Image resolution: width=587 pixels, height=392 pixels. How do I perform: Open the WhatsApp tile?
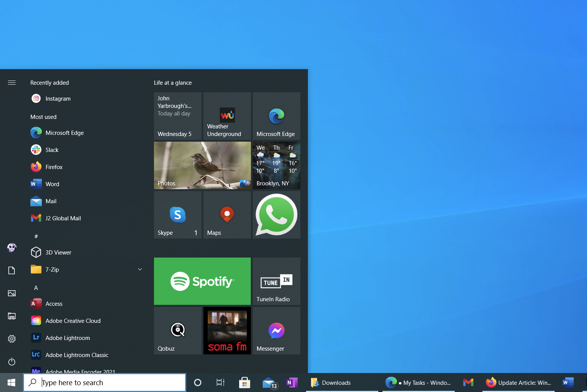click(x=276, y=215)
